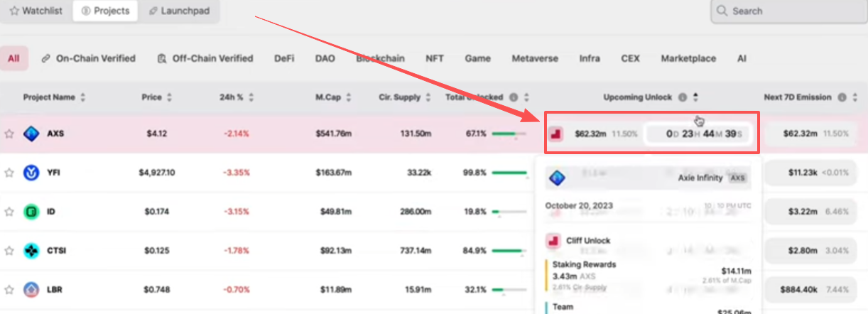
Task: Sort by Price column
Action: point(156,97)
